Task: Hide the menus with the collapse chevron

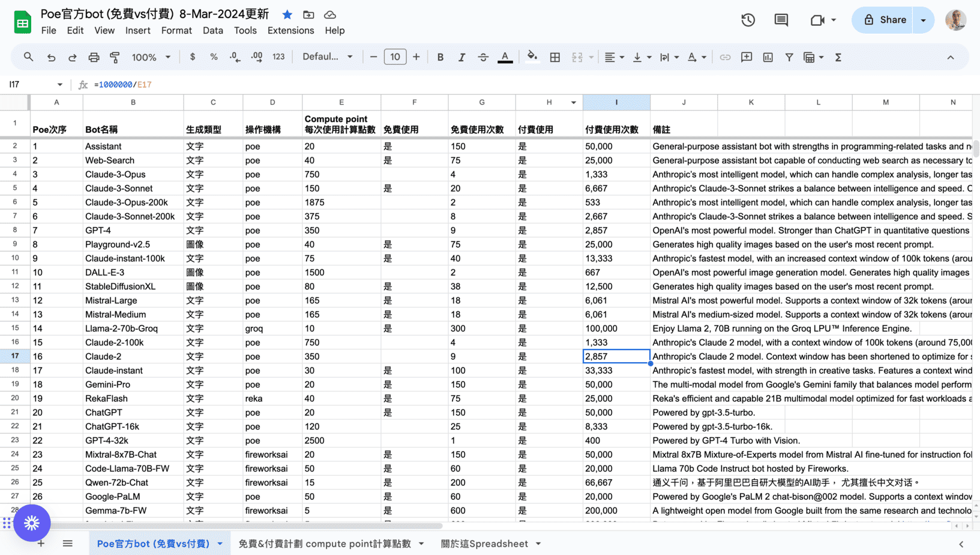Action: (x=951, y=57)
